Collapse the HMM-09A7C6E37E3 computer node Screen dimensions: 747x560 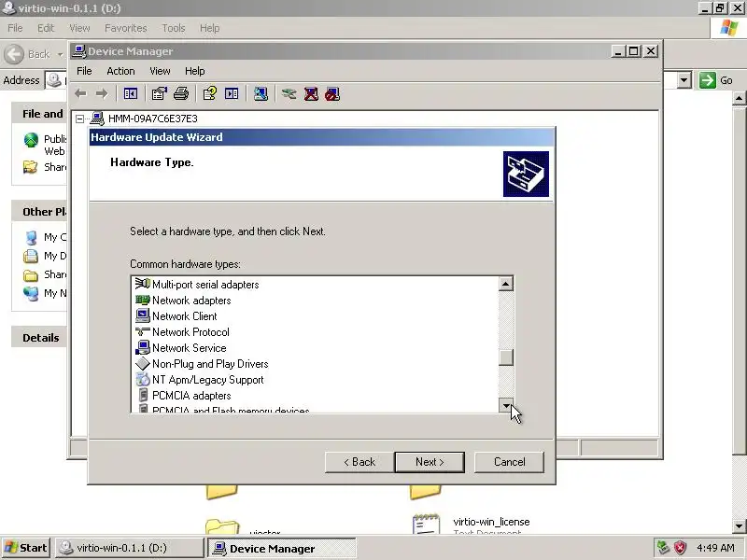[80, 119]
